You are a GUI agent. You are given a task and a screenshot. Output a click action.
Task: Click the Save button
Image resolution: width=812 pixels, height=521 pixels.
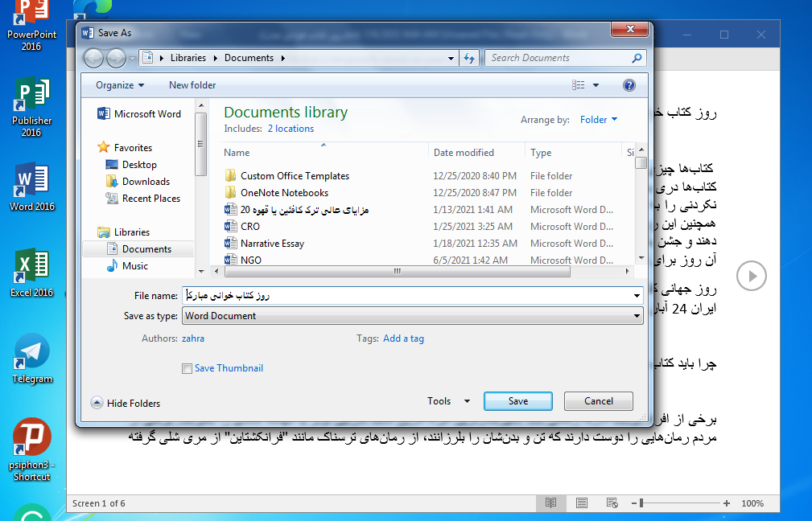coord(517,401)
